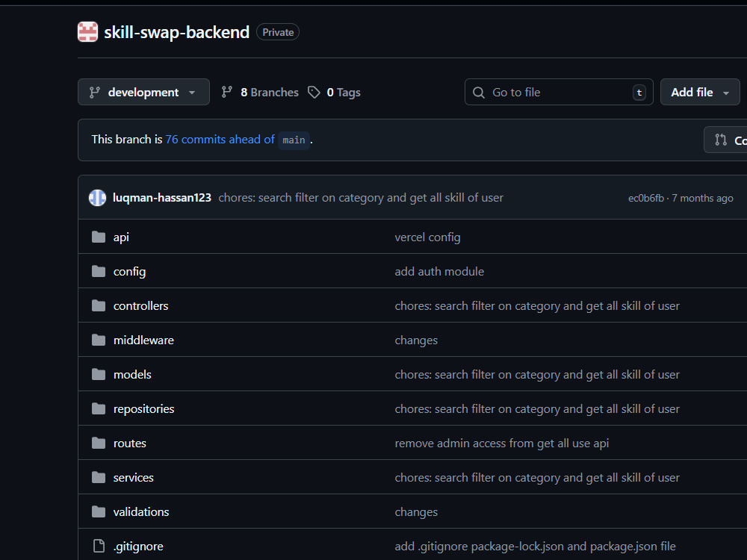Open the config folder
The height and width of the screenshot is (560, 747).
pyautogui.click(x=129, y=272)
